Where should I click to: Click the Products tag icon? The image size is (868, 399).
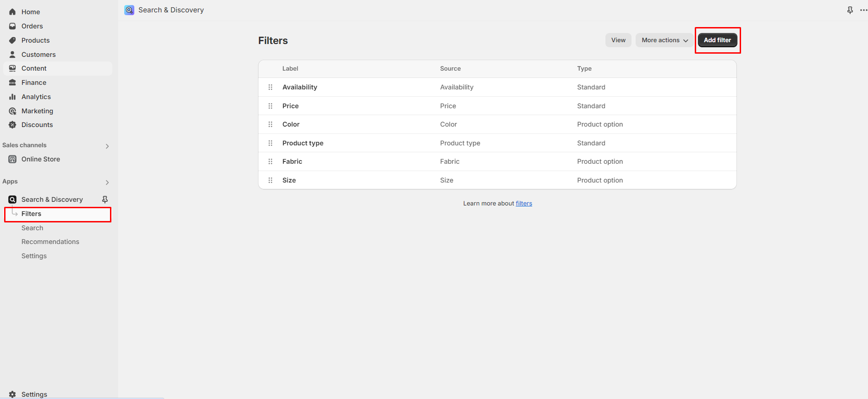(12, 40)
